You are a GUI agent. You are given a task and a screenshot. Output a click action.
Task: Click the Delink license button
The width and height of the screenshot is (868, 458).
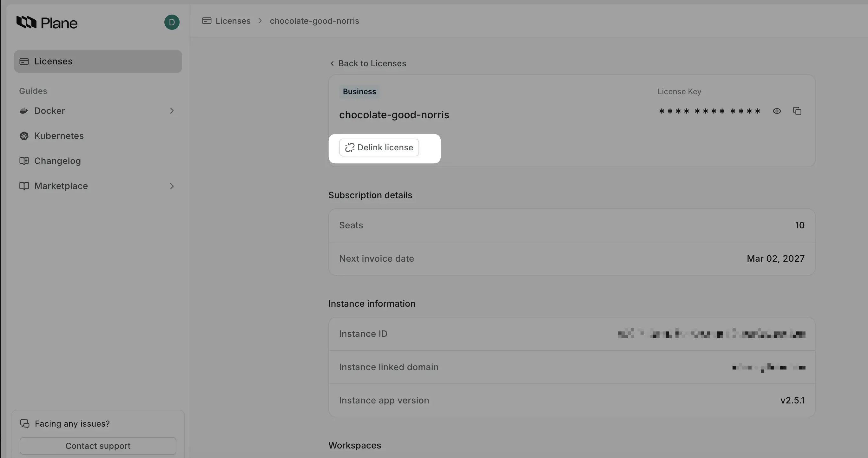coord(379,147)
